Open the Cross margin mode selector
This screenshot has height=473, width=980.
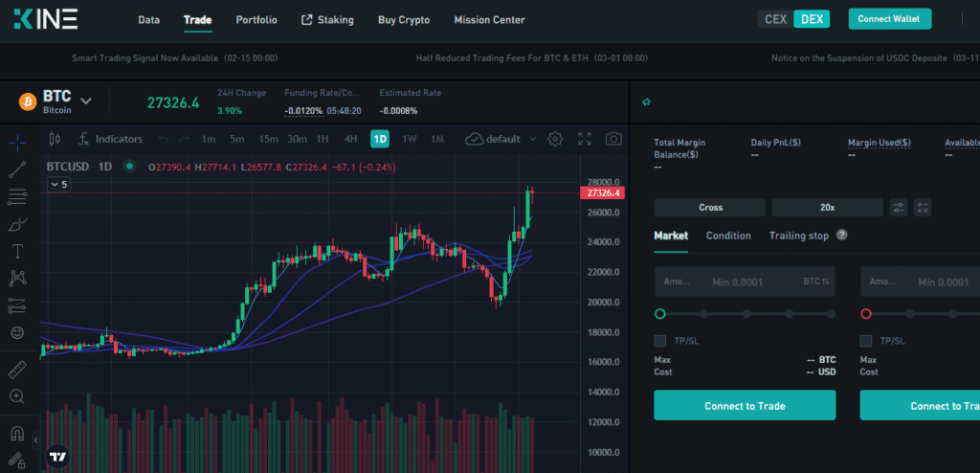click(710, 208)
